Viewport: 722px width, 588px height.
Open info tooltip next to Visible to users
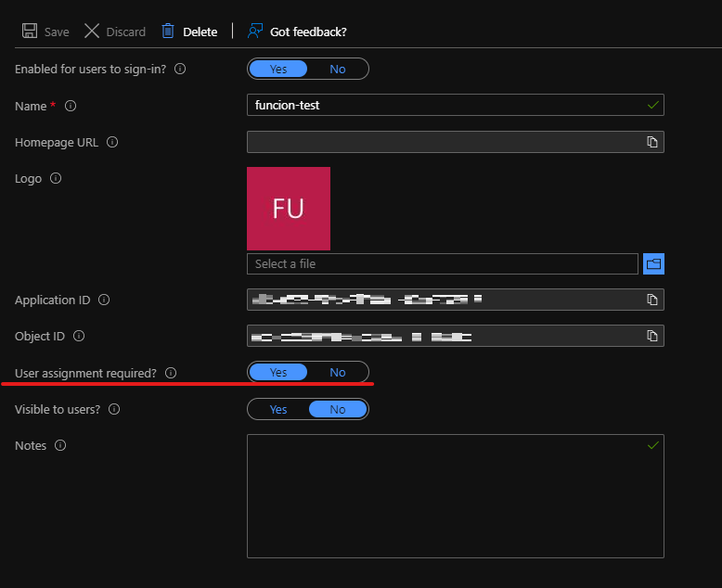point(114,409)
